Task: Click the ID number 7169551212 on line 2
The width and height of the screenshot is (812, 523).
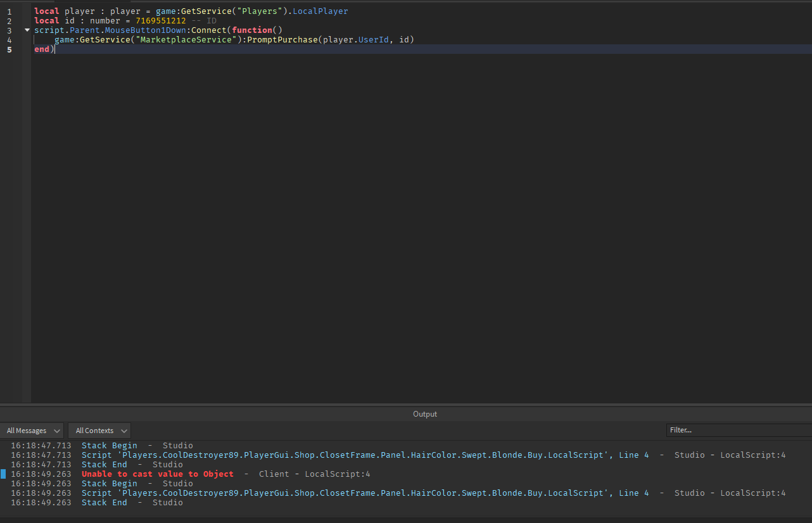Action: [161, 20]
